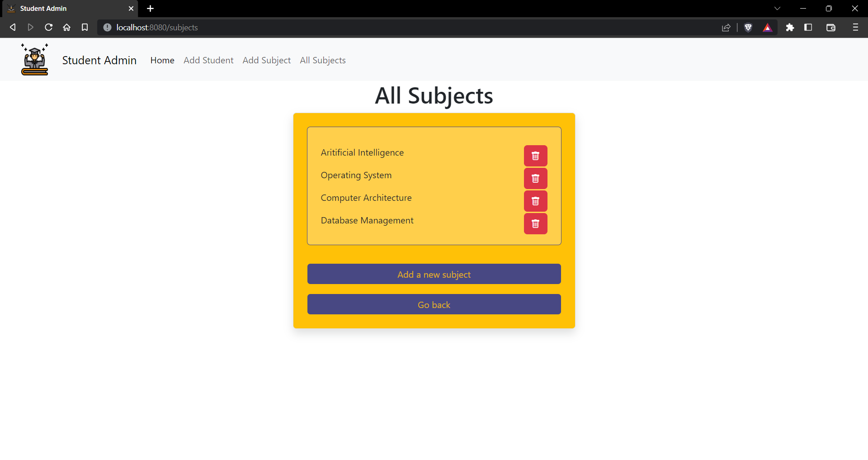This screenshot has width=868, height=460.
Task: Click the All Subjects page heading
Action: (434, 96)
